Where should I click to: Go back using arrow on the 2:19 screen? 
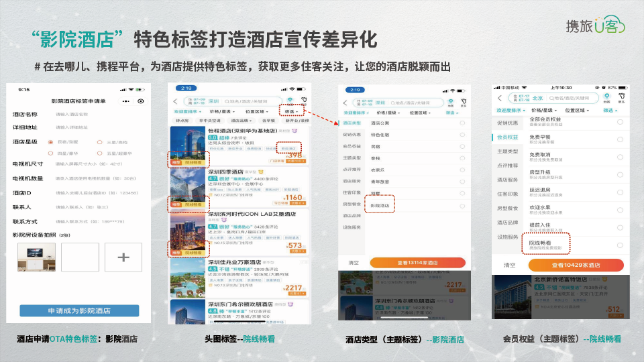345,103
